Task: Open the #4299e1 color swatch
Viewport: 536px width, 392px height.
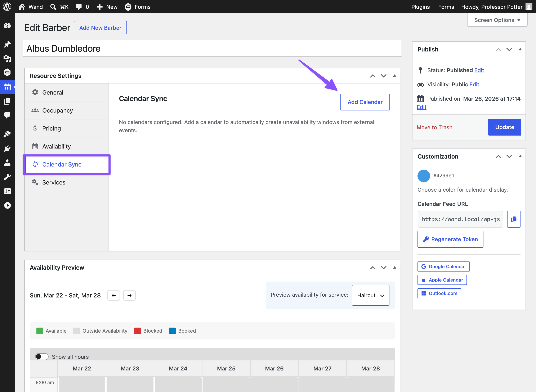Action: [424, 176]
